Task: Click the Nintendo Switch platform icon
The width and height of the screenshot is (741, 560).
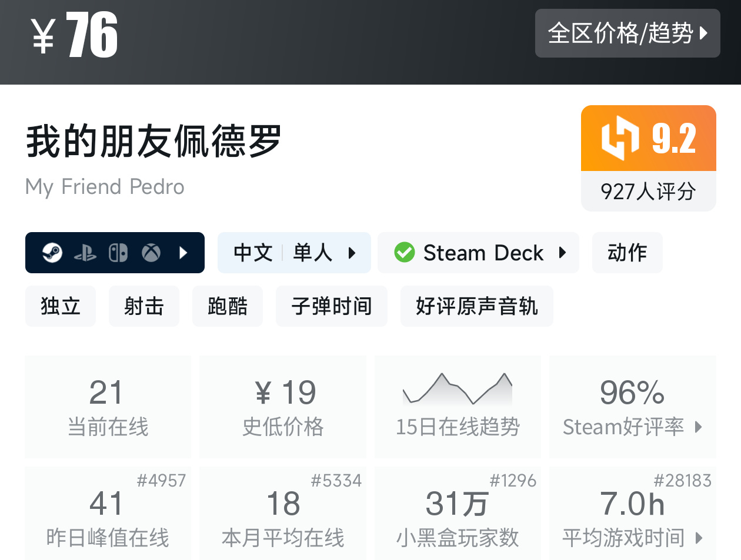Action: 118,253
